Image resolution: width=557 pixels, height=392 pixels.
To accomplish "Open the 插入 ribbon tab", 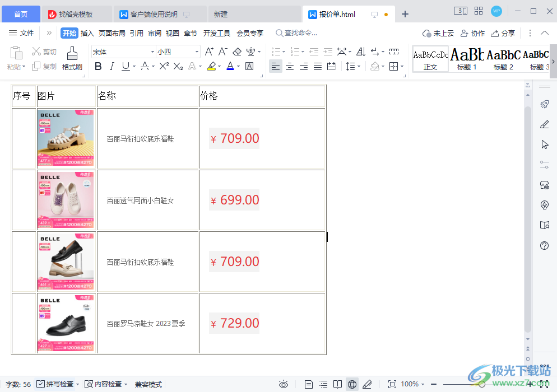I will click(x=87, y=33).
